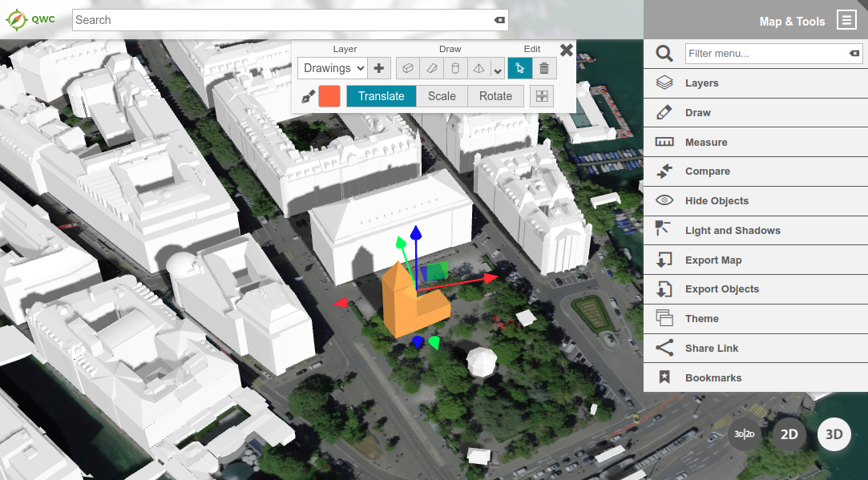The image size is (868, 480).
Task: Open the numeric input grid icon
Action: coord(542,95)
